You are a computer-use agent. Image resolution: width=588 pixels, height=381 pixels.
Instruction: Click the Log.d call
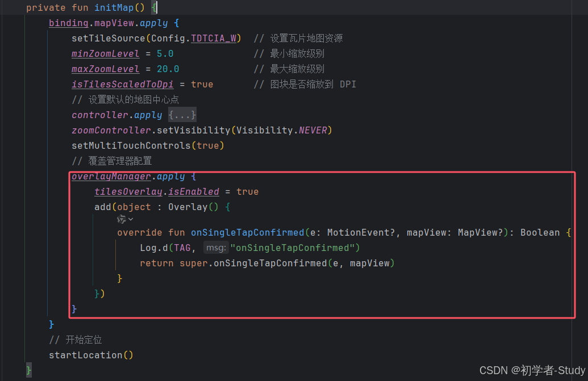pos(154,248)
